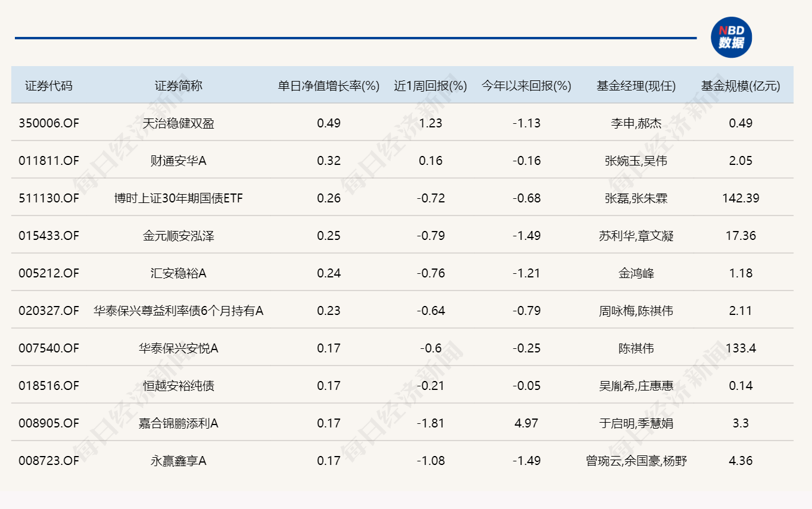Select the 今年以来回报(%) header cell
Image resolution: width=812 pixels, height=509 pixels.
pyautogui.click(x=525, y=85)
